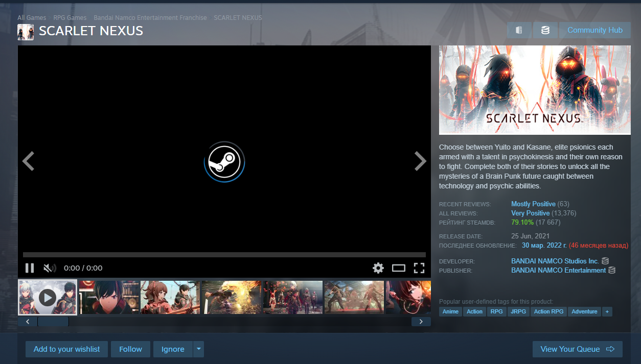The height and width of the screenshot is (364, 641).
Task: Follow the game
Action: click(130, 349)
